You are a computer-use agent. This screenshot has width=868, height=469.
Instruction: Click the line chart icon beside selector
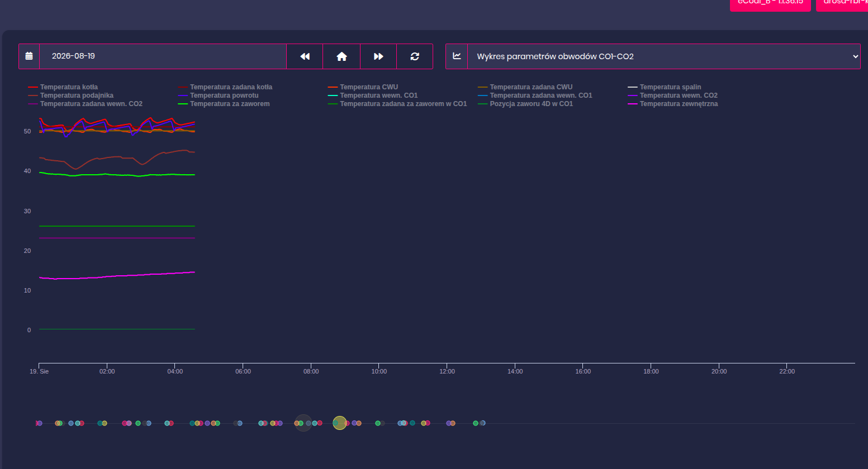tap(457, 56)
